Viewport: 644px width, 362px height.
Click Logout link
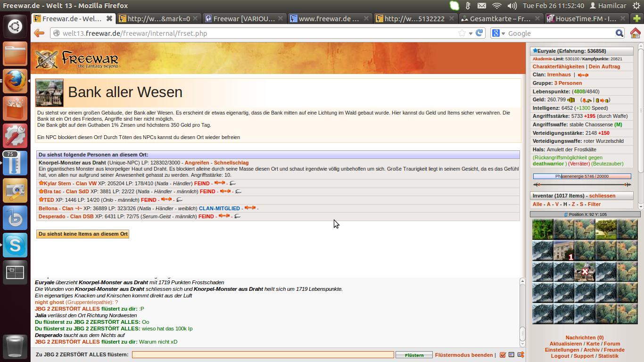pyautogui.click(x=560, y=356)
